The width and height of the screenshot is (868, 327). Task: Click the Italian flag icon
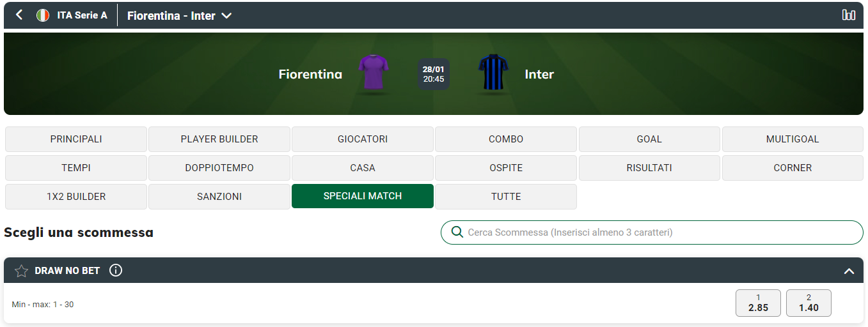point(43,15)
